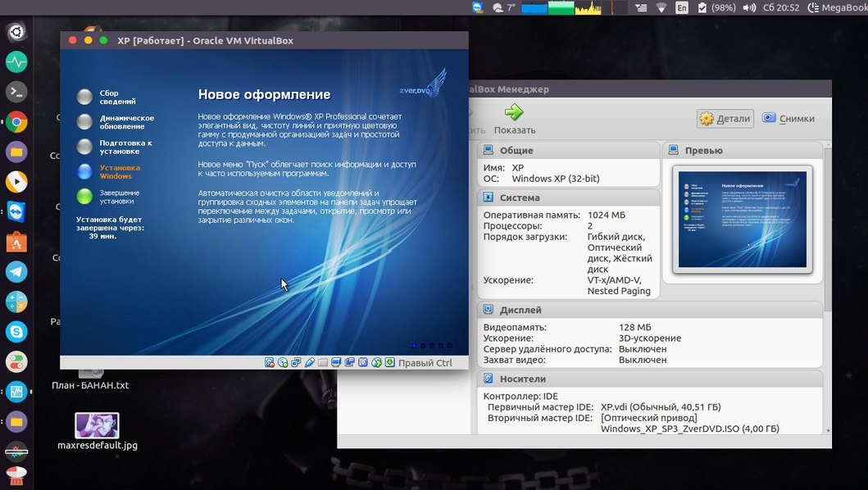Click the 'Windows_XP_SP3_ZverDVD.ISO (4,00 ГБ)' entry
The width and height of the screenshot is (868, 490).
coord(690,429)
